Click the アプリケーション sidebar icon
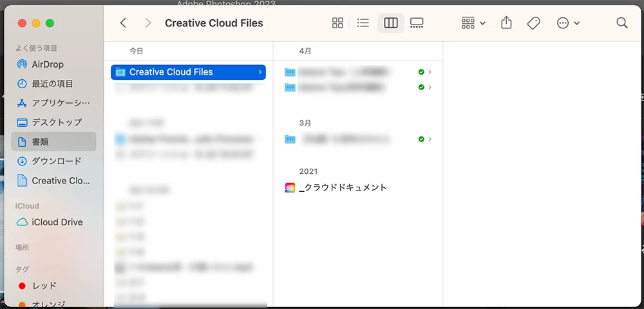 (x=22, y=103)
